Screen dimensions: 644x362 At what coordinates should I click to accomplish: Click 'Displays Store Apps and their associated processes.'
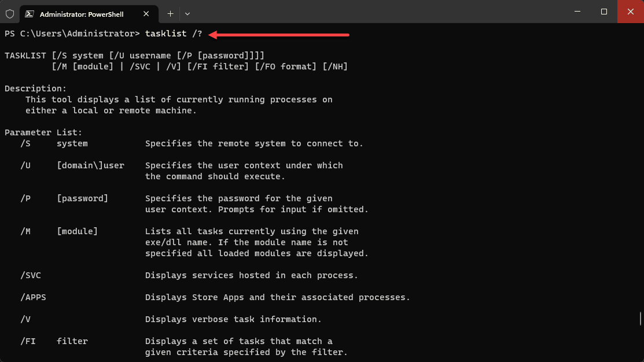pos(278,297)
